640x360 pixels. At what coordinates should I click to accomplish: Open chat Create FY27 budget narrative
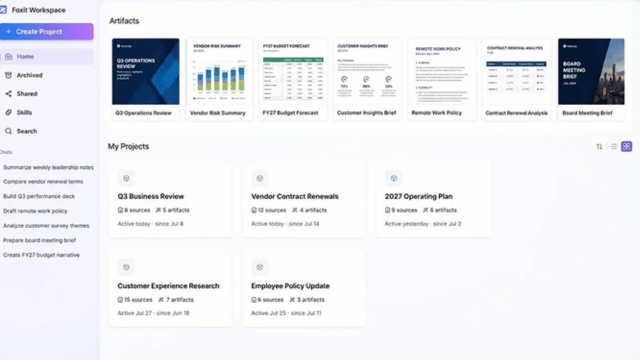click(41, 255)
